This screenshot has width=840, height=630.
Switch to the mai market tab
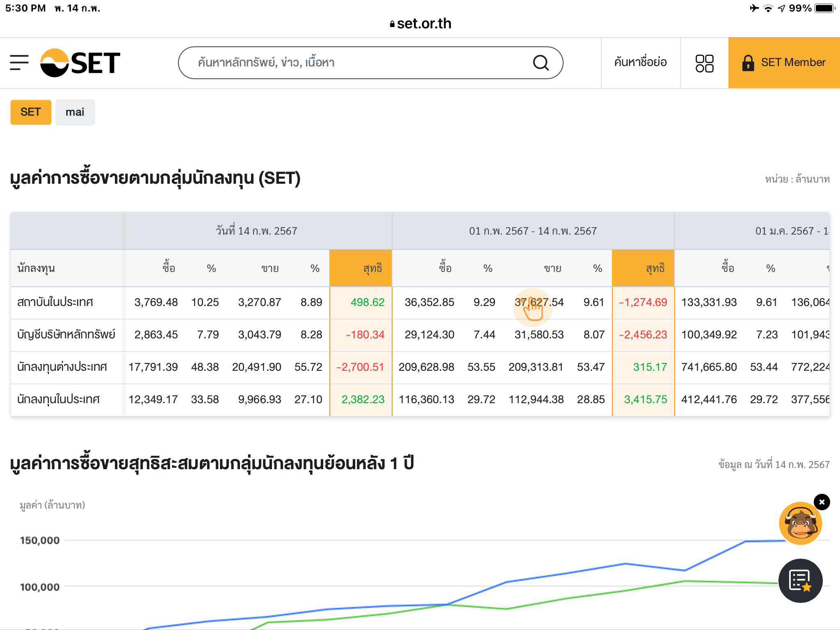pos(75,112)
